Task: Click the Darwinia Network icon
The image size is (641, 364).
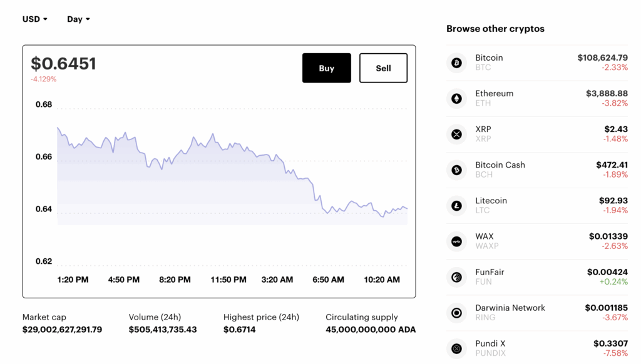Action: point(456,312)
